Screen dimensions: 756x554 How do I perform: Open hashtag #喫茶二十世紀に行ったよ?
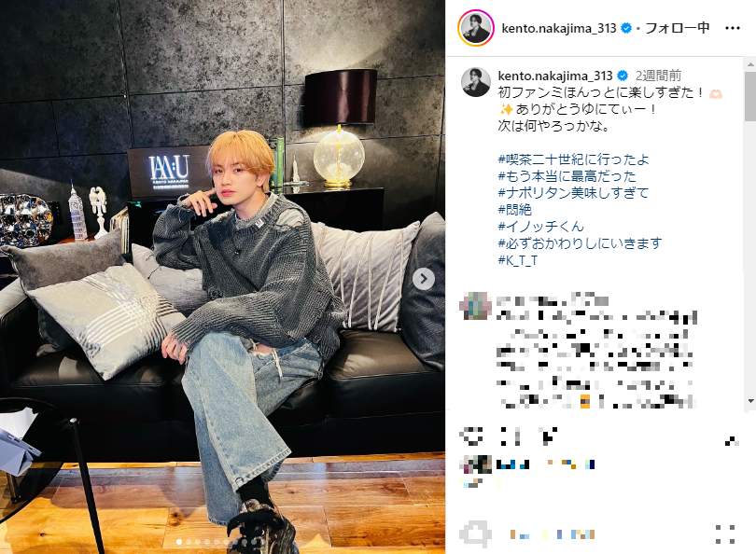[573, 159]
